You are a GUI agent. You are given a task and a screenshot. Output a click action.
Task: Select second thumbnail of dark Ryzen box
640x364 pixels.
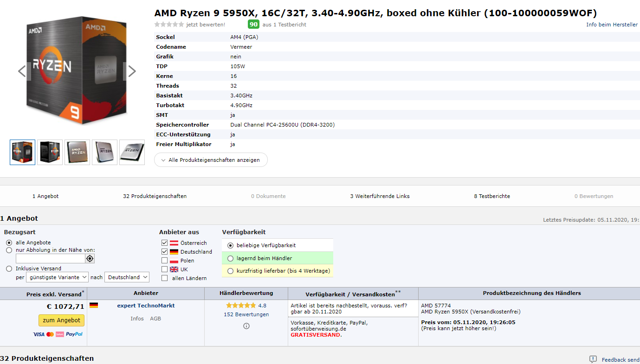click(50, 152)
